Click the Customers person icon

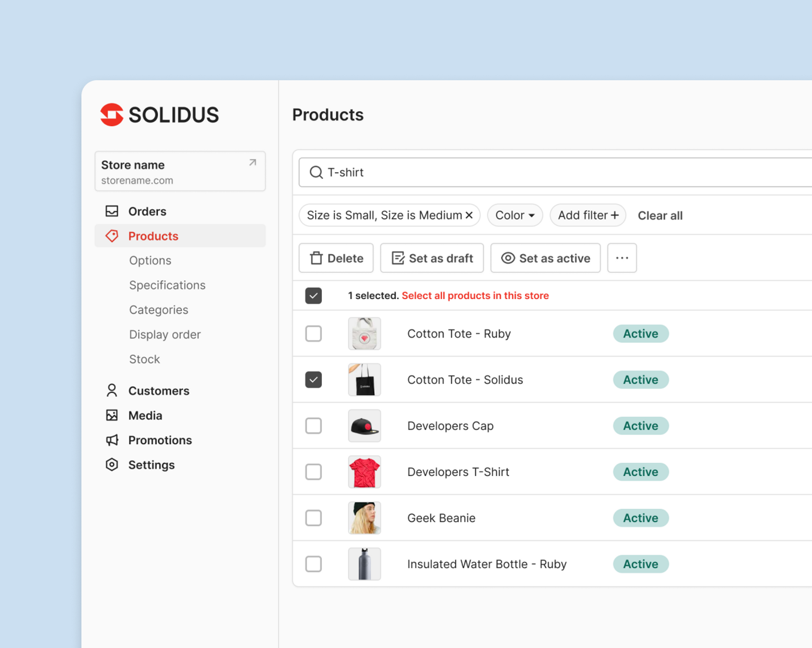(112, 390)
